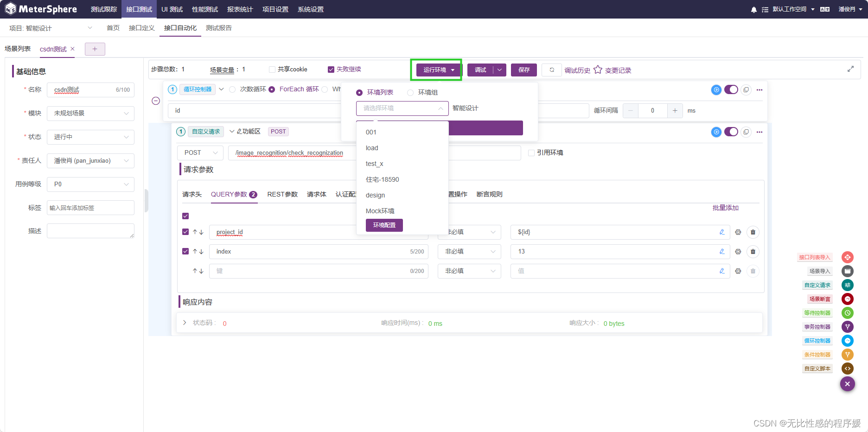Add a 自定义请求 via teal icon
Viewport: 868px width, 432px height.
pyautogui.click(x=848, y=285)
